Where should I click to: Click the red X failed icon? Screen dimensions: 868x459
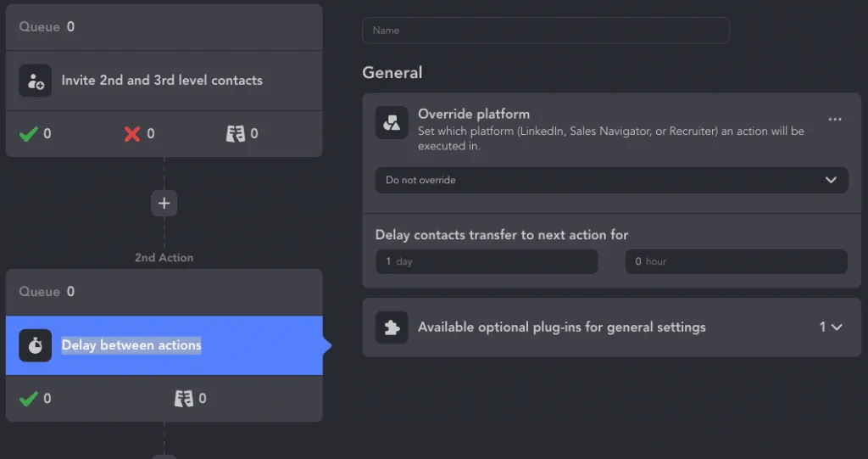(132, 133)
